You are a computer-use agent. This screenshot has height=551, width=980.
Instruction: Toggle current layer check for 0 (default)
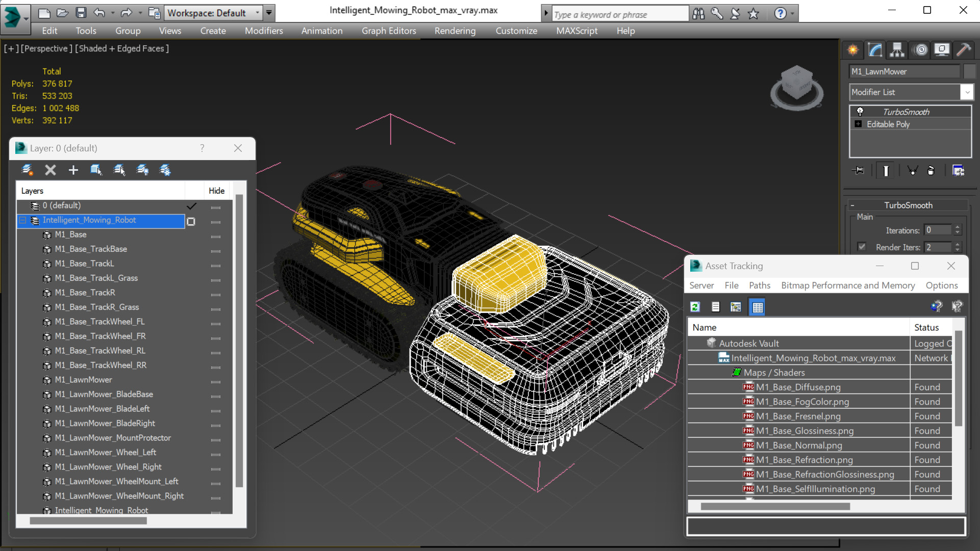pyautogui.click(x=191, y=206)
